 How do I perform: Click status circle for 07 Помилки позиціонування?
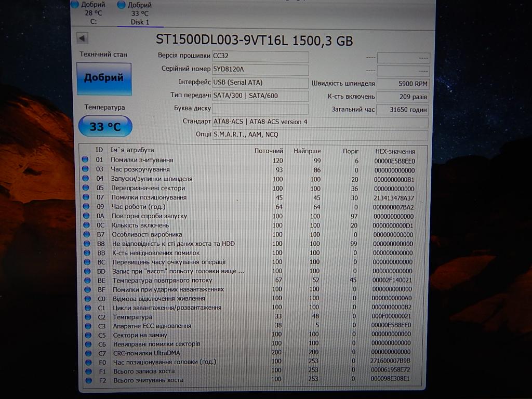(86, 197)
